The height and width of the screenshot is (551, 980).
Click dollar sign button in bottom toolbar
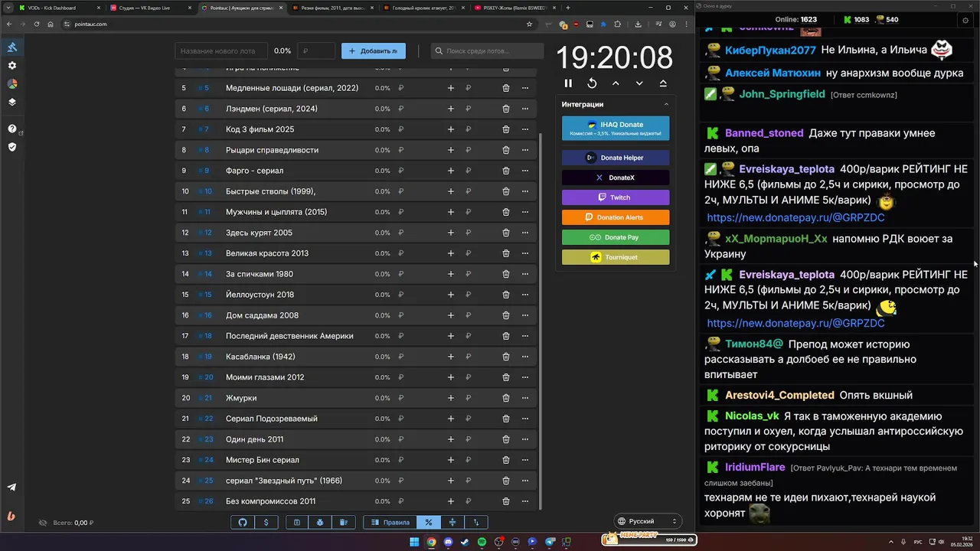click(x=266, y=522)
